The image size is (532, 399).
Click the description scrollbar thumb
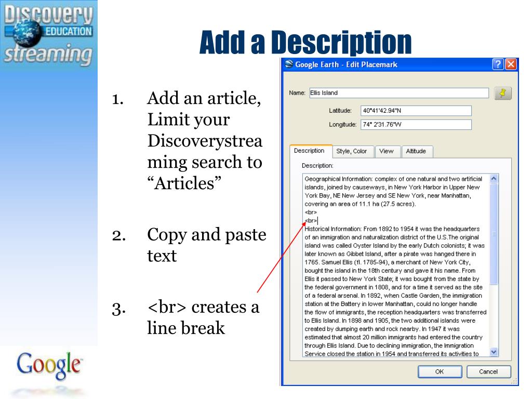494,234
